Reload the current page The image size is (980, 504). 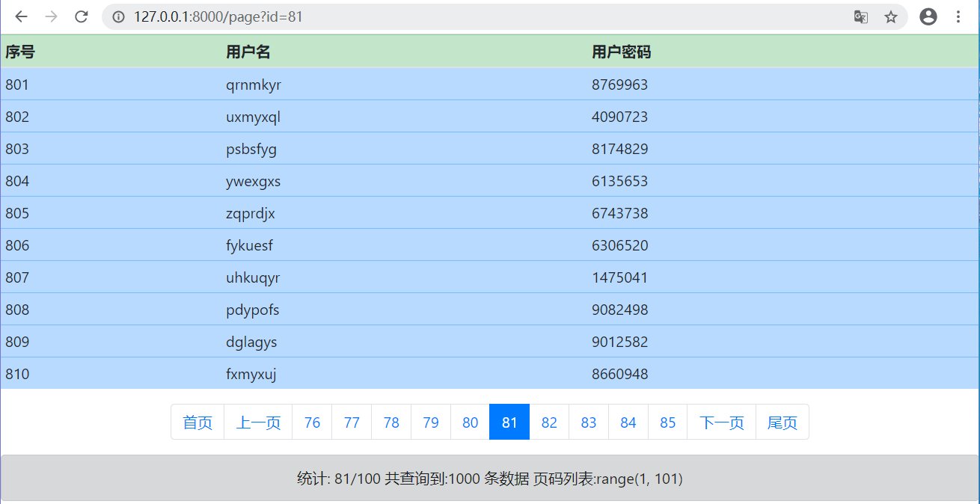coord(81,17)
